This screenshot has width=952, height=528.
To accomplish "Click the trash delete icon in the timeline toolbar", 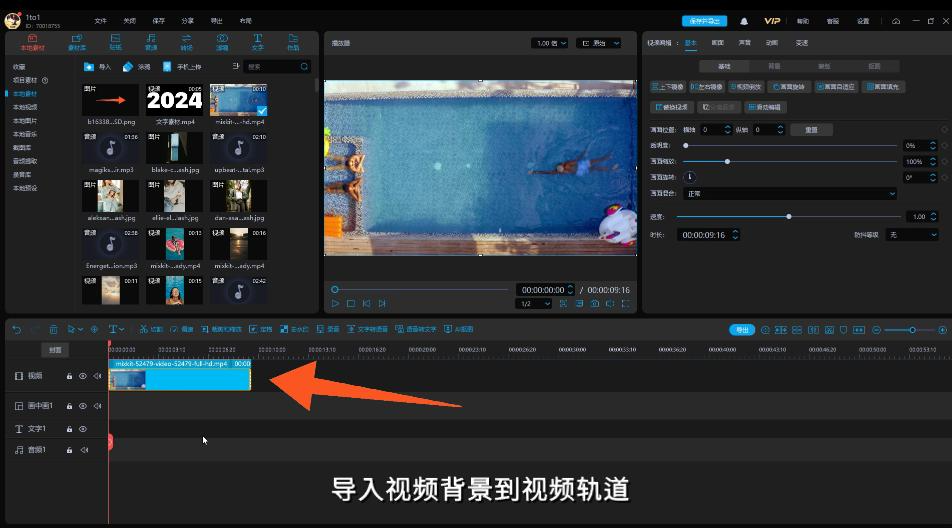I will point(53,330).
